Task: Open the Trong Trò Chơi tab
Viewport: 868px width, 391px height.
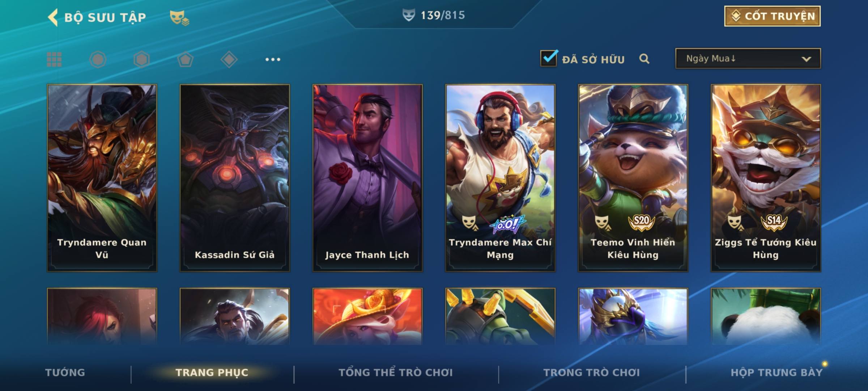Action: tap(592, 373)
